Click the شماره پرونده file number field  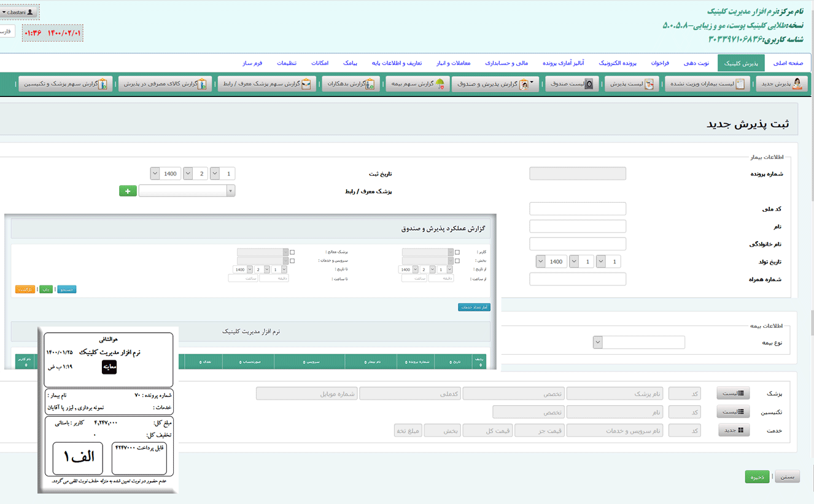(x=578, y=174)
